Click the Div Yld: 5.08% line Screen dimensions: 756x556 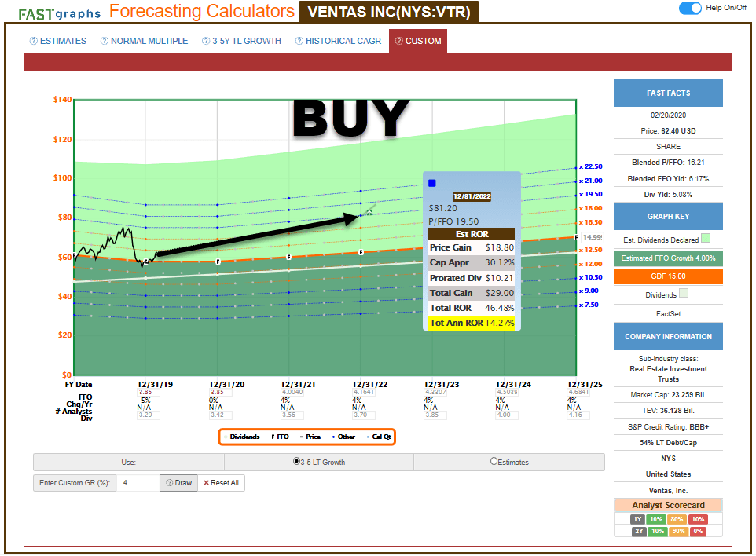point(668,195)
